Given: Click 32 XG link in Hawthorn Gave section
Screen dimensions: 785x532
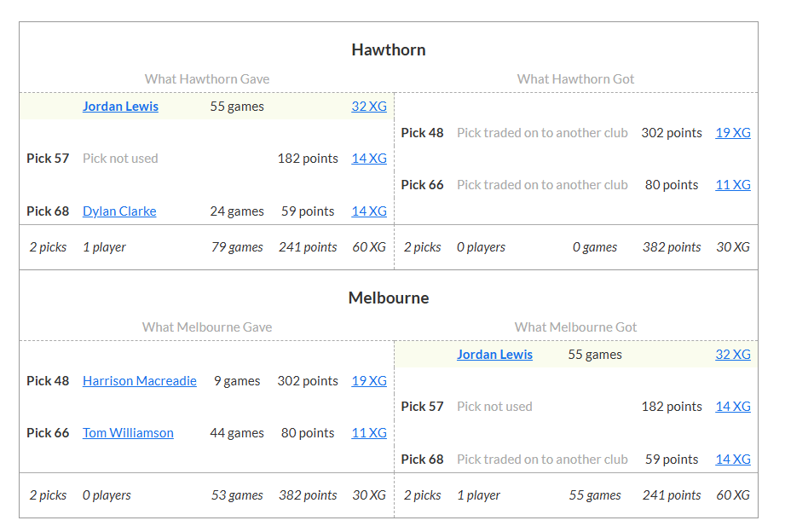Looking at the screenshot, I should click(x=368, y=107).
